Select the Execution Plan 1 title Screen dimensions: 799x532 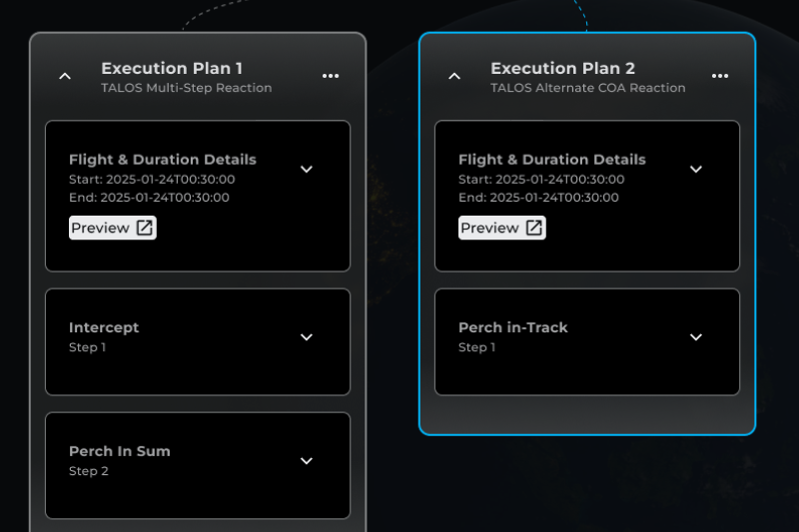point(172,68)
